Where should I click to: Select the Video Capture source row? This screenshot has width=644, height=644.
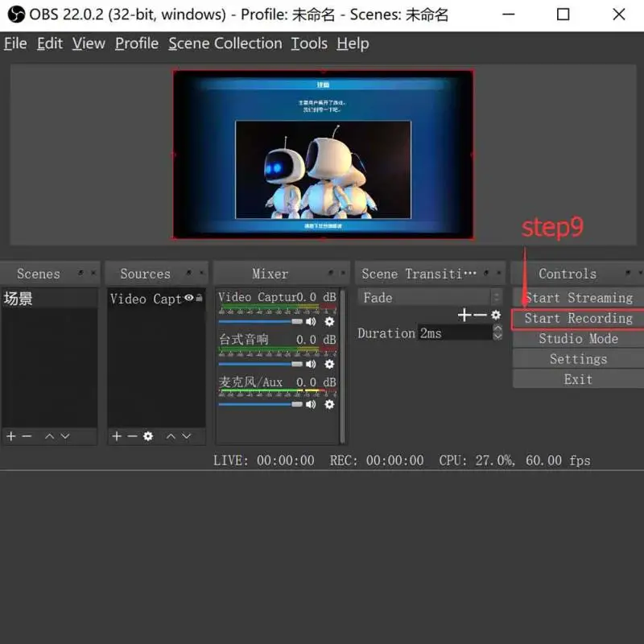coord(156,299)
